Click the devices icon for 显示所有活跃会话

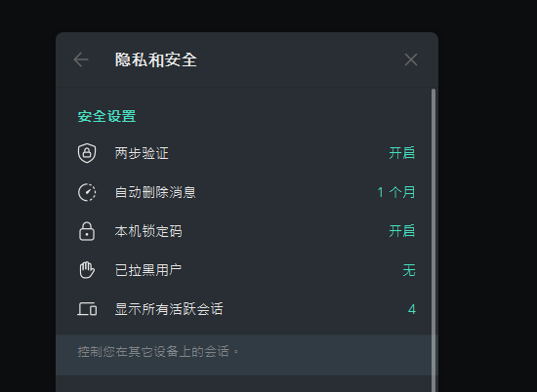point(87,309)
